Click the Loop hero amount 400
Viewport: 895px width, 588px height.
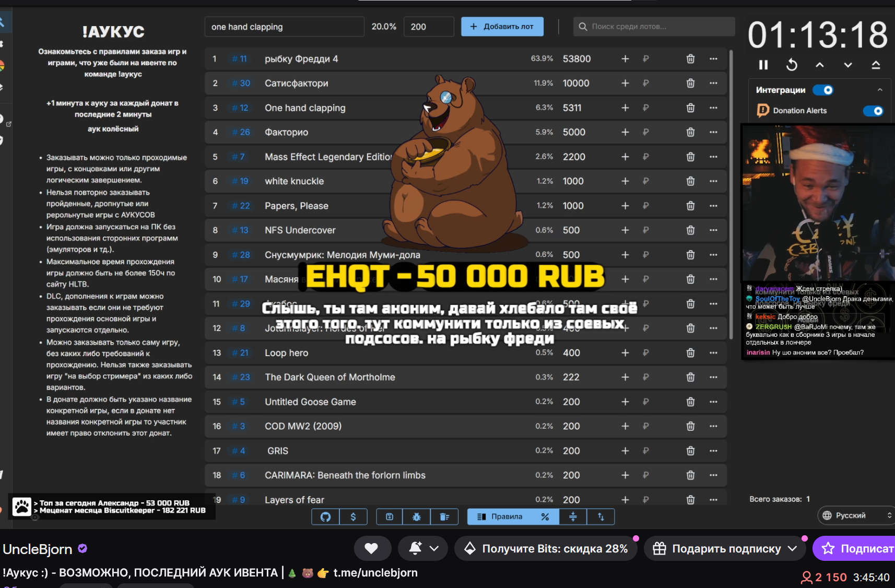(x=571, y=353)
